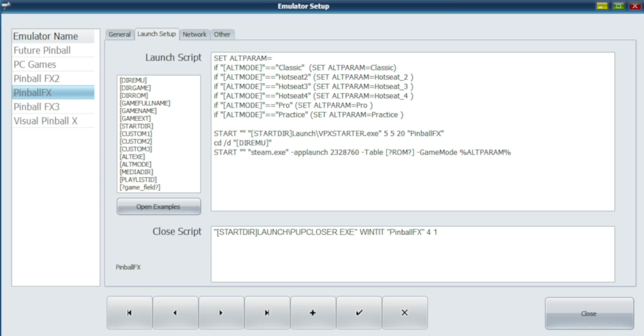Open the Network tab
This screenshot has width=644, height=336.
click(195, 34)
